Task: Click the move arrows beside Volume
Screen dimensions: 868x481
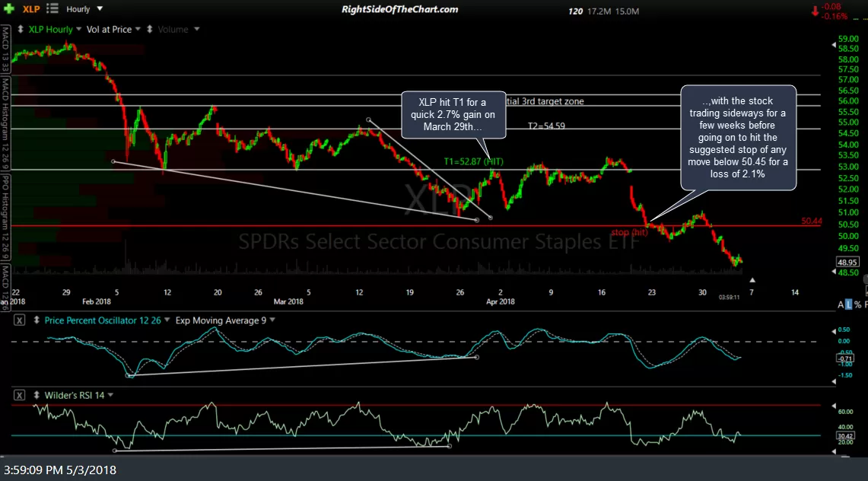Action: click(149, 30)
